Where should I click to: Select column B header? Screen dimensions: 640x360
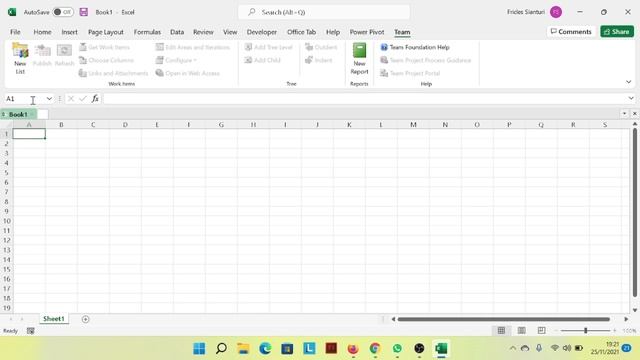[61, 124]
